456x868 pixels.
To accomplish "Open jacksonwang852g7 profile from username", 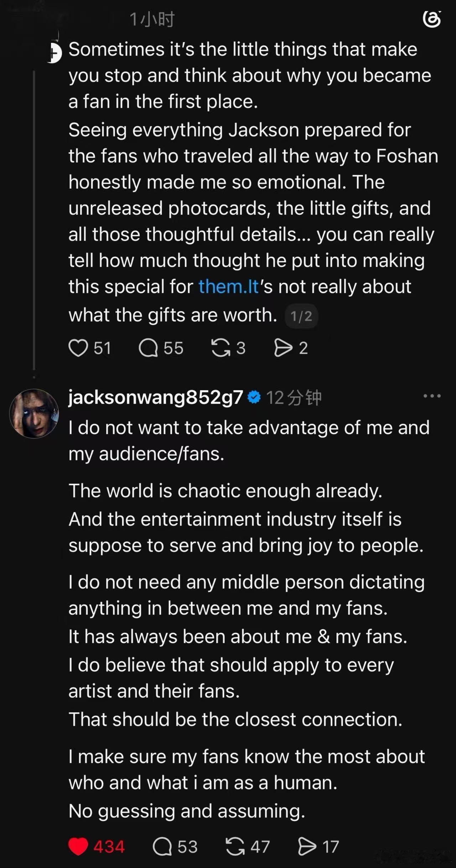I will click(x=156, y=397).
